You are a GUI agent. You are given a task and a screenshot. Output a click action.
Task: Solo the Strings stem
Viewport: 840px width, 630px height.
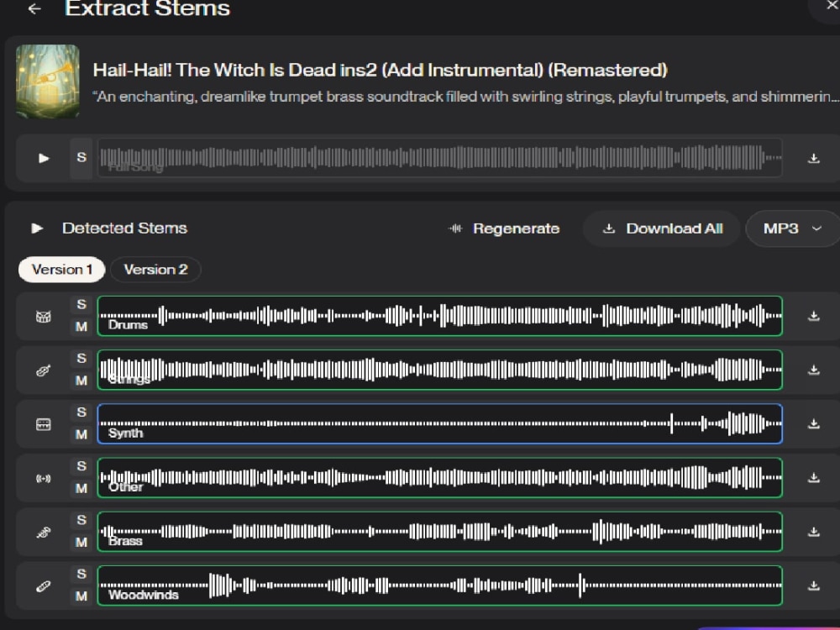81,359
